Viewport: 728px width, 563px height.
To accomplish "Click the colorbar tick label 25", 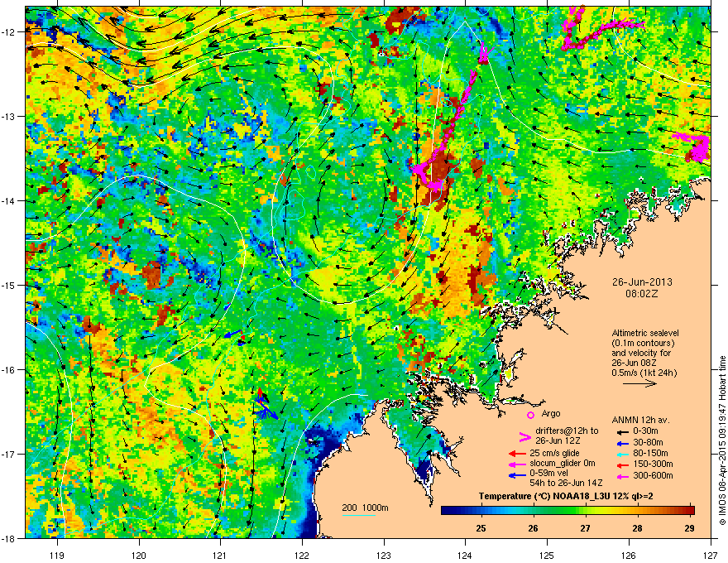I will pyautogui.click(x=481, y=528).
